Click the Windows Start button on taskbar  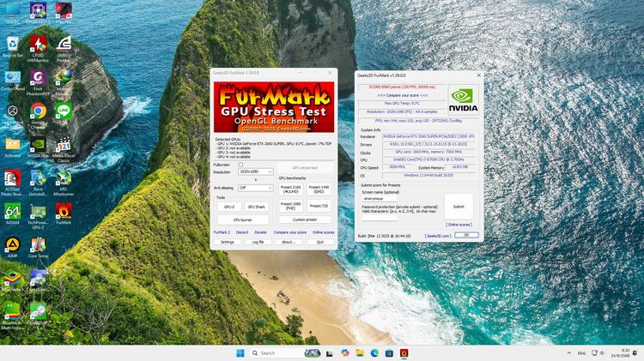240,352
